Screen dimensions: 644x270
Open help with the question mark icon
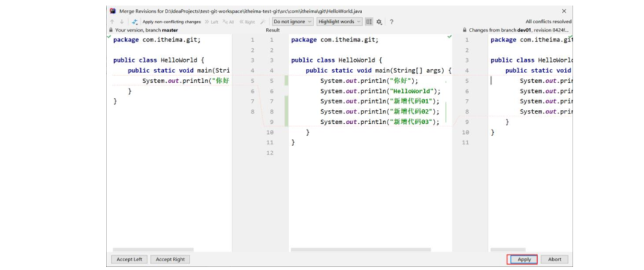(391, 22)
